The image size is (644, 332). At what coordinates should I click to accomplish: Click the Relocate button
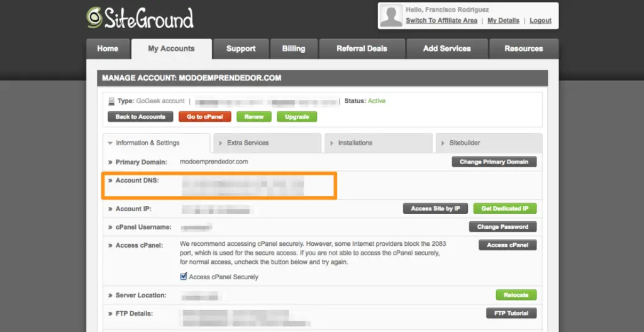(516, 295)
